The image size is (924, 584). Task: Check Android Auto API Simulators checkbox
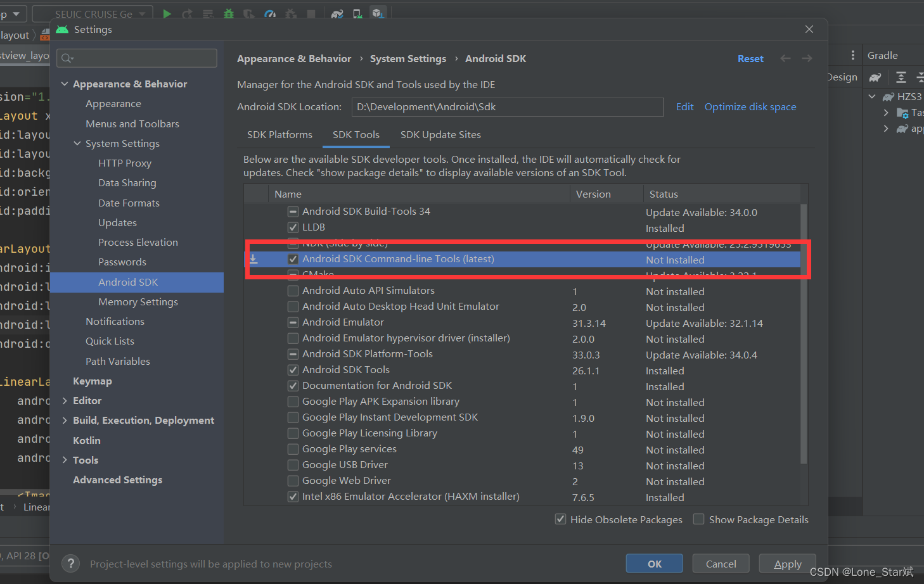click(x=293, y=291)
